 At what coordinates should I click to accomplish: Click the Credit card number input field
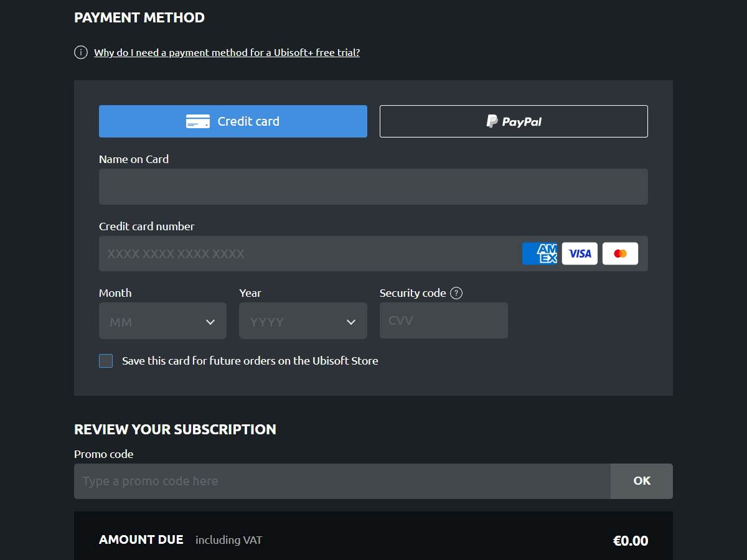point(305,254)
